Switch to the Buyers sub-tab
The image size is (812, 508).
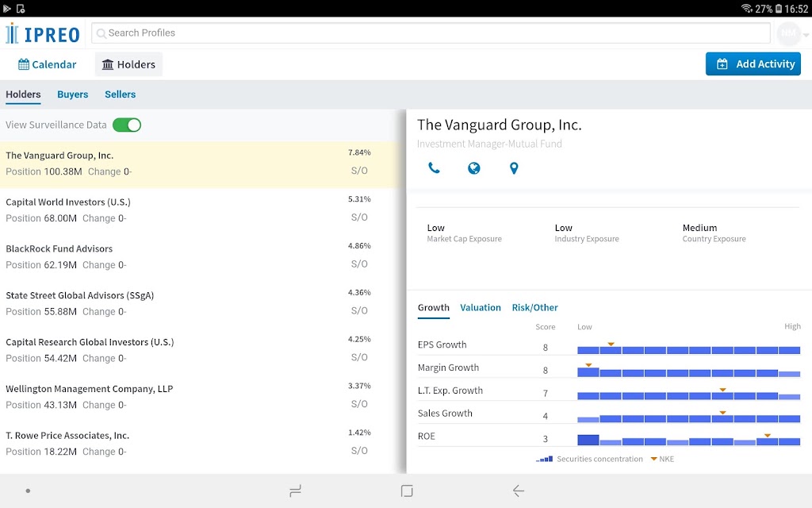pos(72,94)
